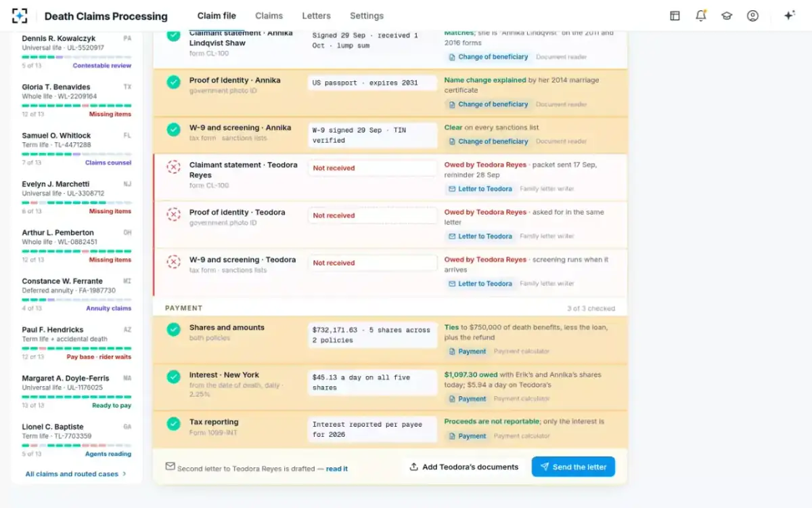Open the training graduation cap icon
The height and width of the screenshot is (508, 812).
pyautogui.click(x=727, y=16)
